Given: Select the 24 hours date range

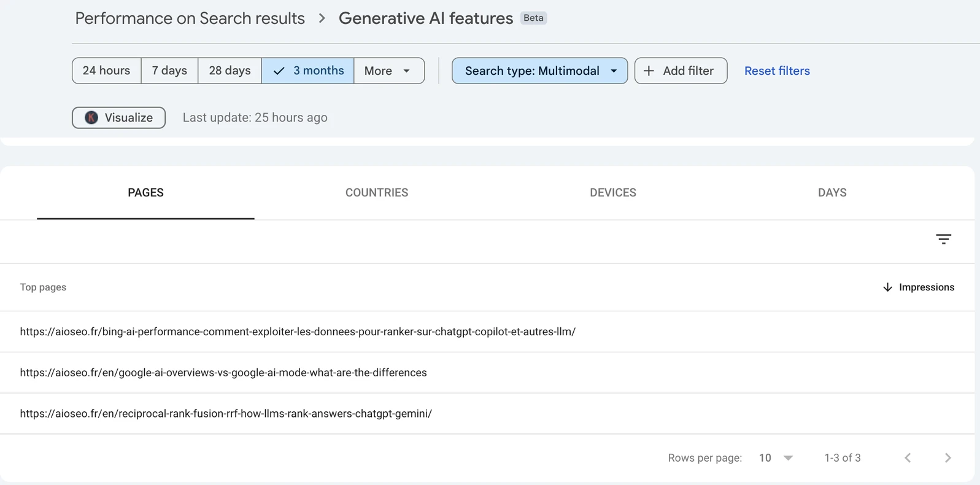Looking at the screenshot, I should coord(107,71).
